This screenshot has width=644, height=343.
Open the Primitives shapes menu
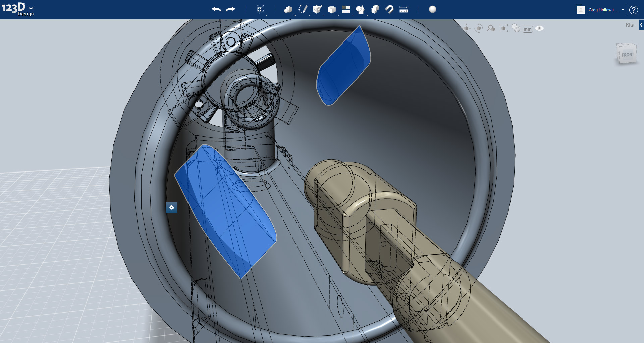pyautogui.click(x=288, y=9)
